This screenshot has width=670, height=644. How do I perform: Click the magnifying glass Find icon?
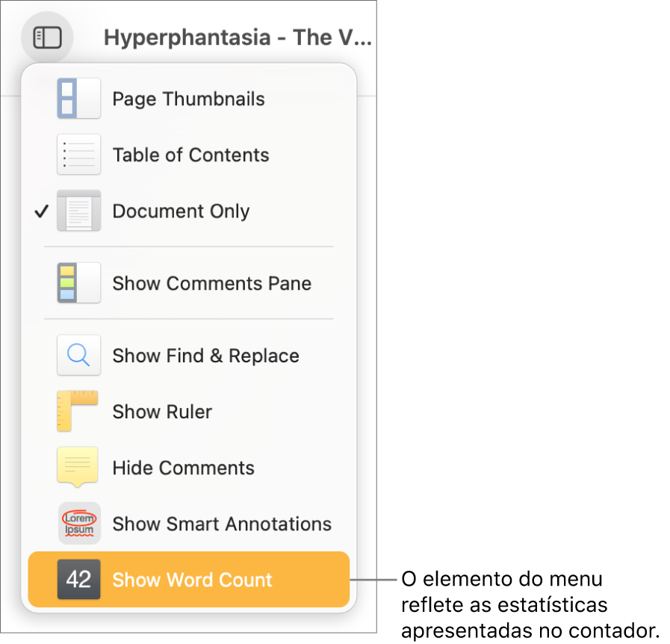(78, 356)
